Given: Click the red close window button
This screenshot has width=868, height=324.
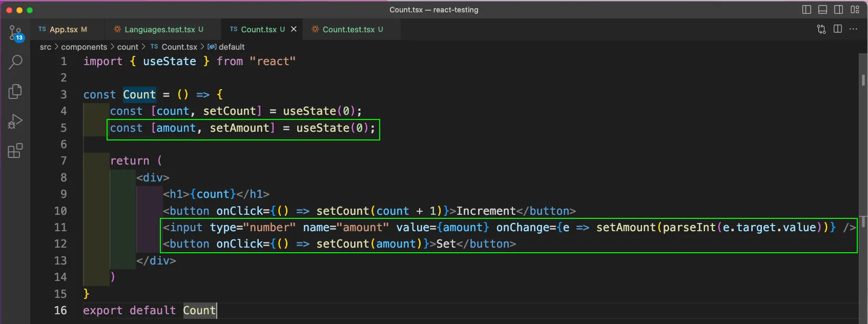Looking at the screenshot, I should [x=9, y=10].
